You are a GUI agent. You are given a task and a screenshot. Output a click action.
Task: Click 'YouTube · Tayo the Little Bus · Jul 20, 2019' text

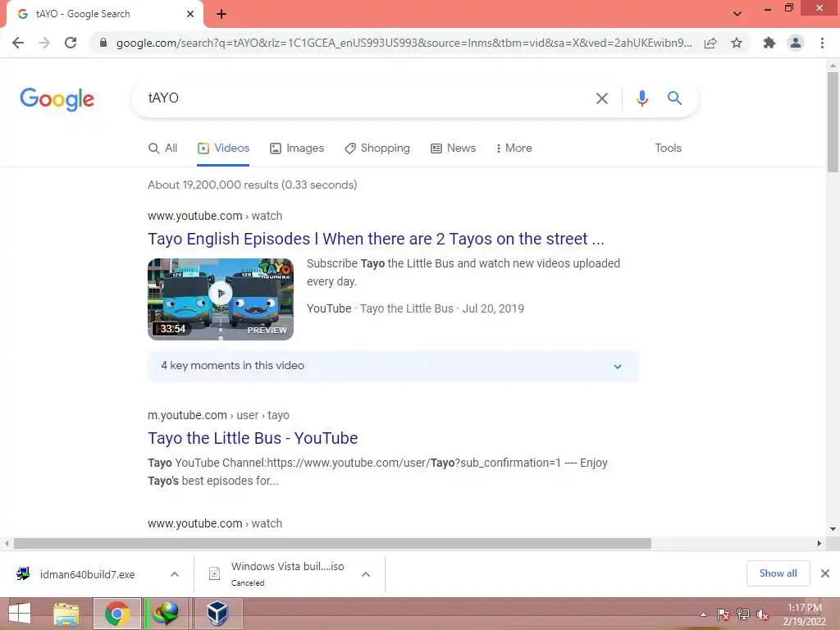pyautogui.click(x=415, y=308)
